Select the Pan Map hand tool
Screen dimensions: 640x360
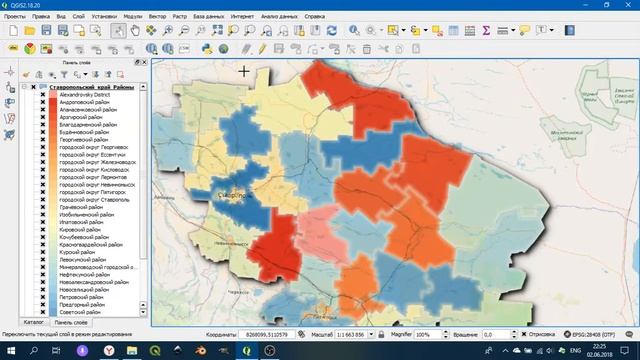135,31
